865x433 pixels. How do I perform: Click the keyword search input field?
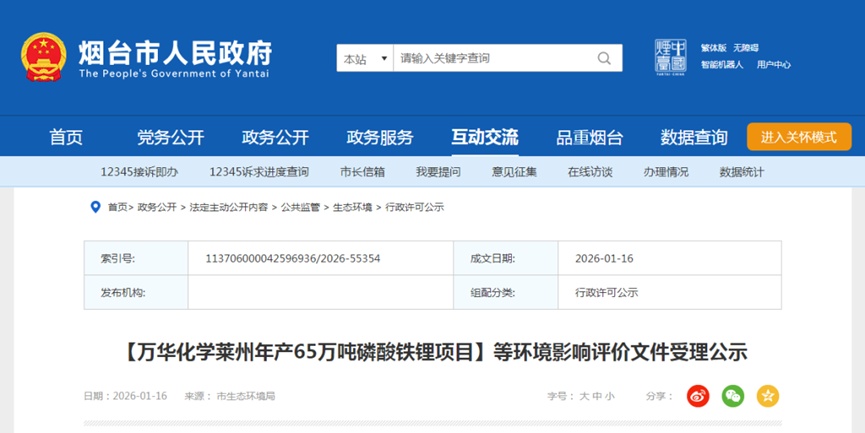click(490, 59)
